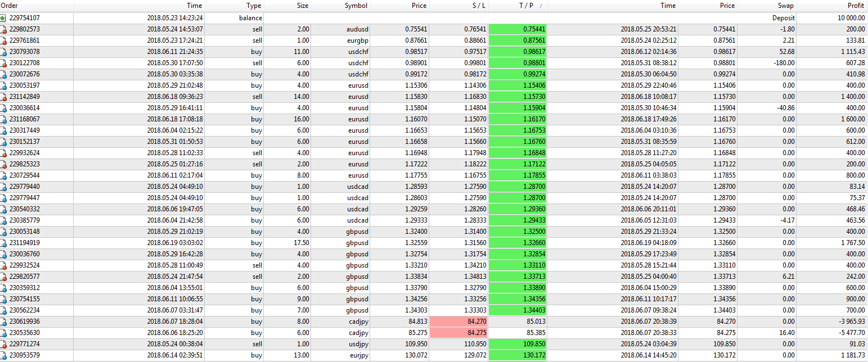
Task: Select order number 230535630
Action: point(25,333)
